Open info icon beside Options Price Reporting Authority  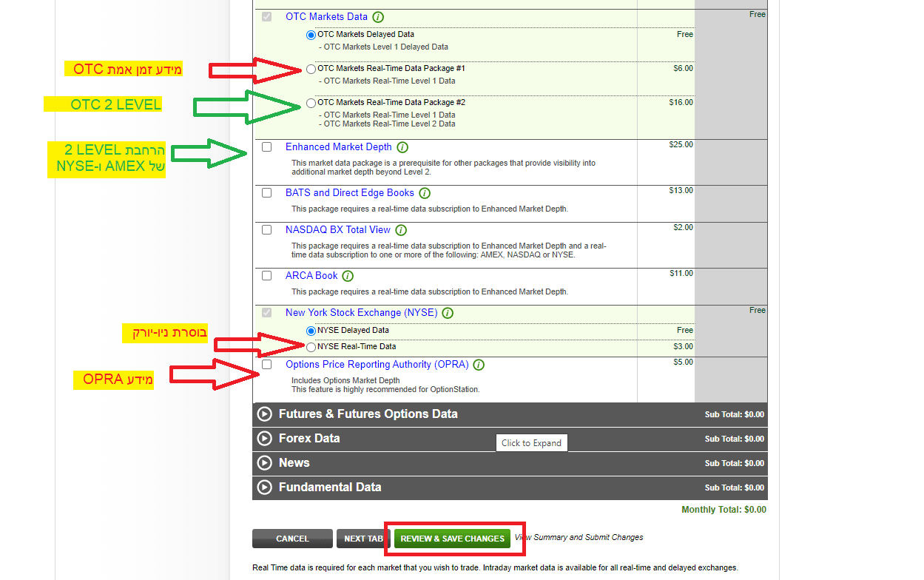[479, 365]
